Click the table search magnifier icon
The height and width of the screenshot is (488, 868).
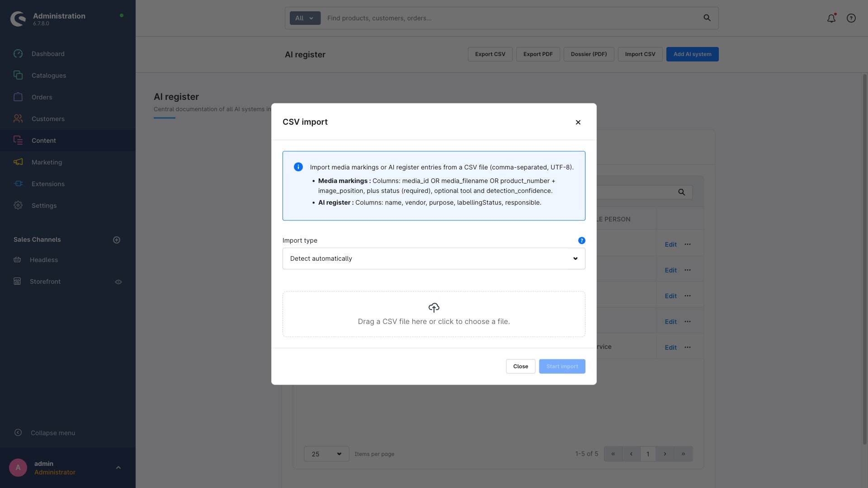click(x=682, y=192)
